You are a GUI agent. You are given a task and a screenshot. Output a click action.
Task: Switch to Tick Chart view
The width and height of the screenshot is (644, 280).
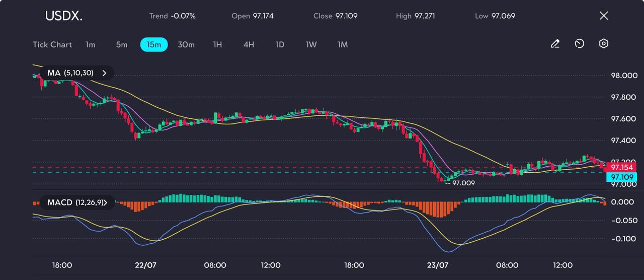(52, 44)
